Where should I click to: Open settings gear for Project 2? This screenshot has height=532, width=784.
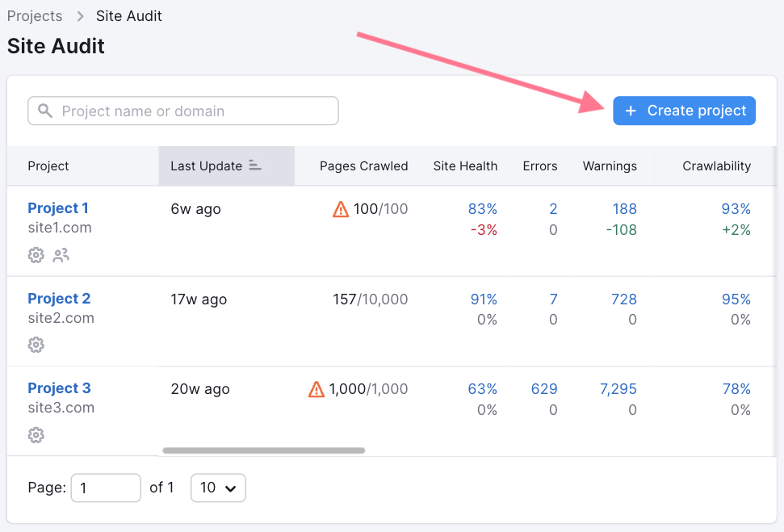point(36,345)
